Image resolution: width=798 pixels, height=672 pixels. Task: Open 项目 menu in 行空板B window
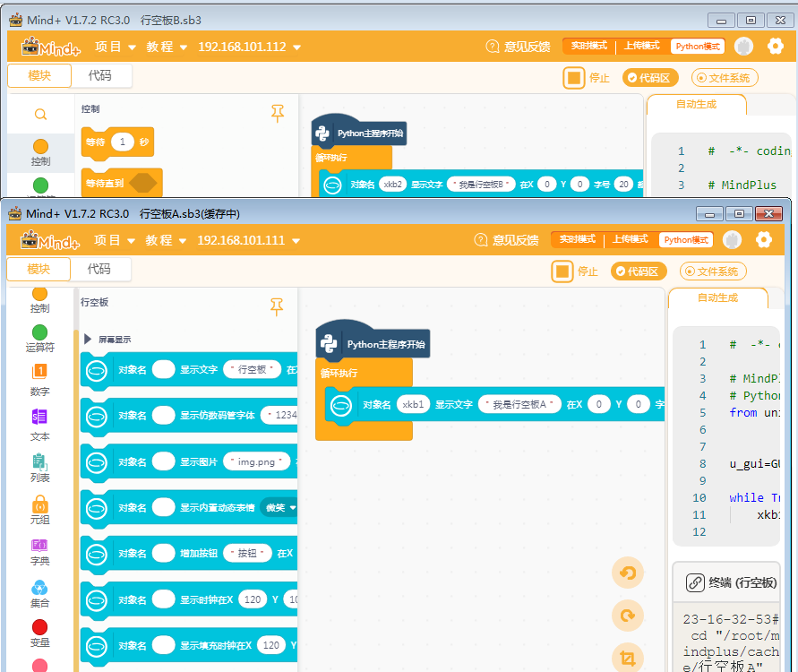pos(116,47)
